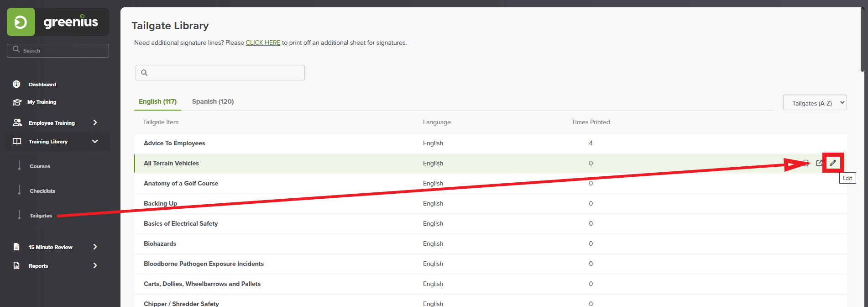Click the print icon for All Terrain Vehicles
Image resolution: width=868 pixels, height=307 pixels.
click(806, 163)
